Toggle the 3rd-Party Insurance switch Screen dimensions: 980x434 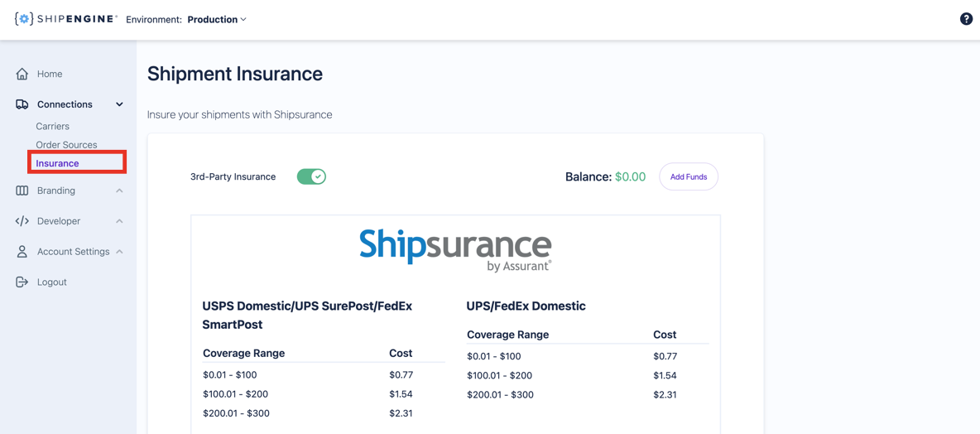(x=311, y=177)
